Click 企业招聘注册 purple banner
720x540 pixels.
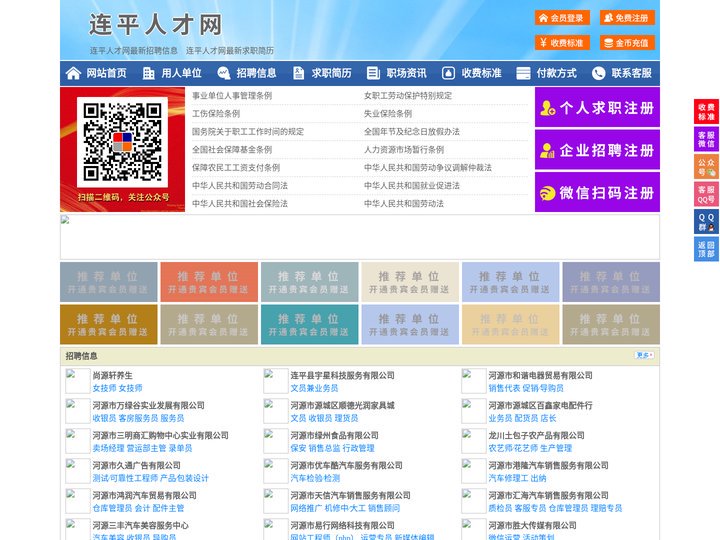597,150
